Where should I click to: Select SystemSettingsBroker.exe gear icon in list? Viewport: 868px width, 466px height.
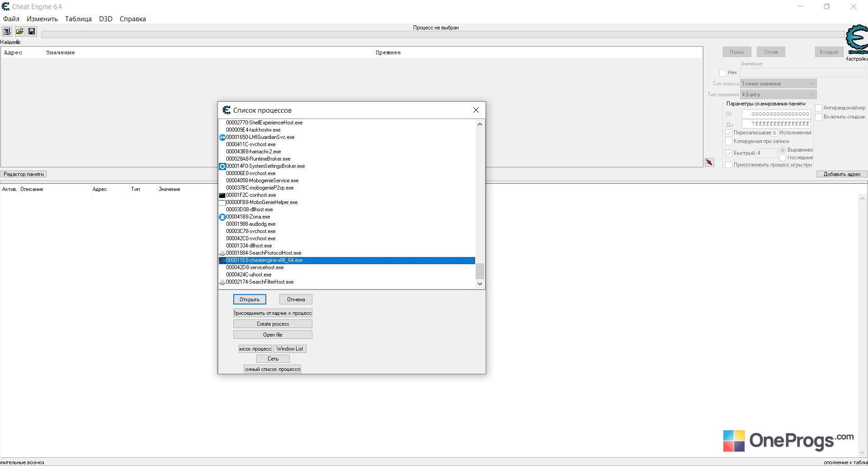tap(222, 166)
